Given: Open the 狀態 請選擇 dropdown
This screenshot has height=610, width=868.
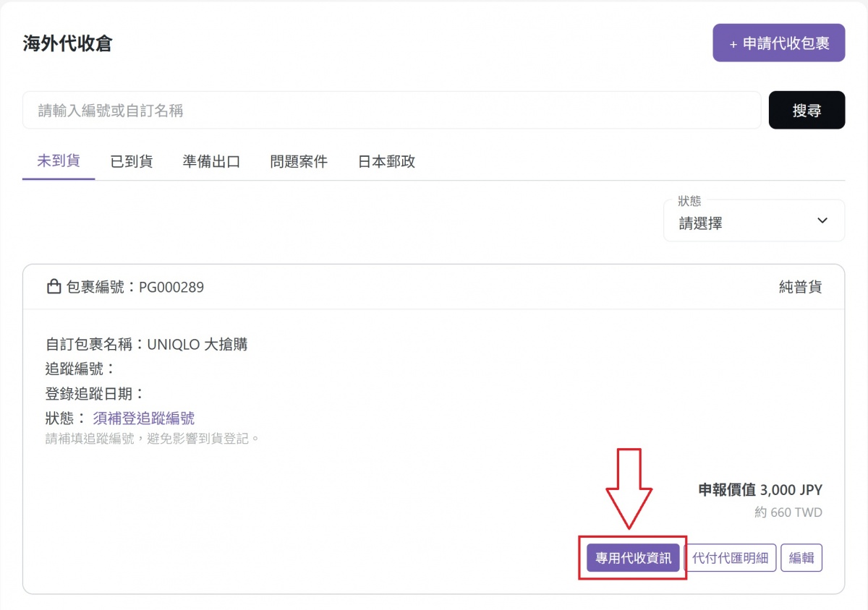Looking at the screenshot, I should pos(754,220).
